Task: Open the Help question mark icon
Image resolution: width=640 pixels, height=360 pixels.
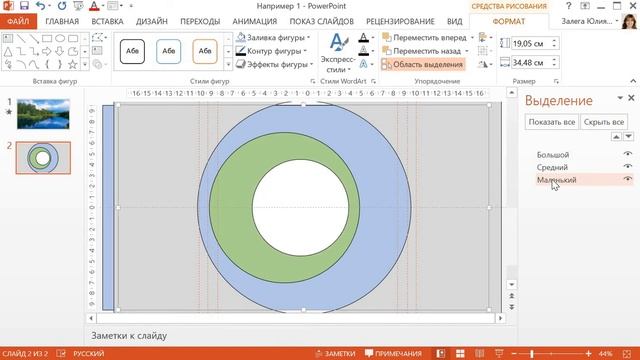Action: point(569,6)
